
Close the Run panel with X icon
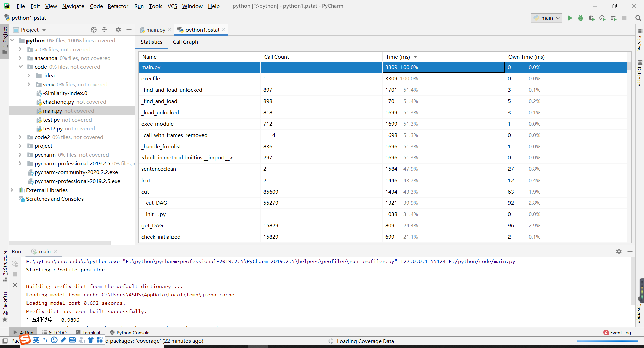coord(15,285)
